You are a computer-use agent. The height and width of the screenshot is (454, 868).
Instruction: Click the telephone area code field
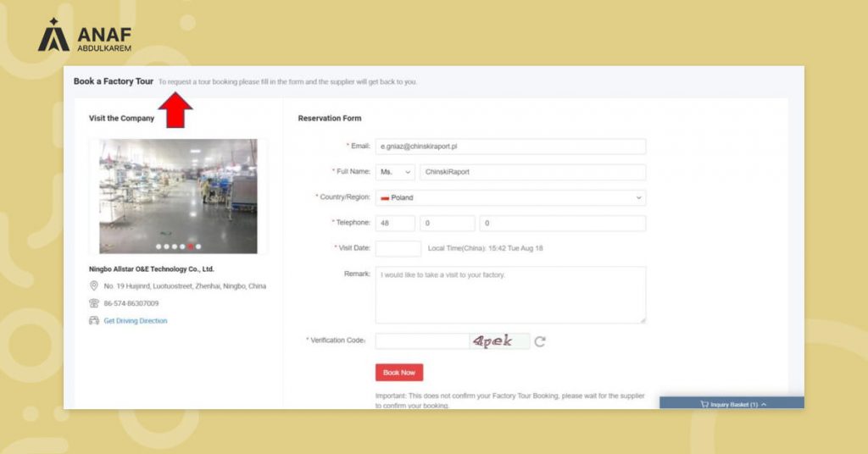point(448,223)
